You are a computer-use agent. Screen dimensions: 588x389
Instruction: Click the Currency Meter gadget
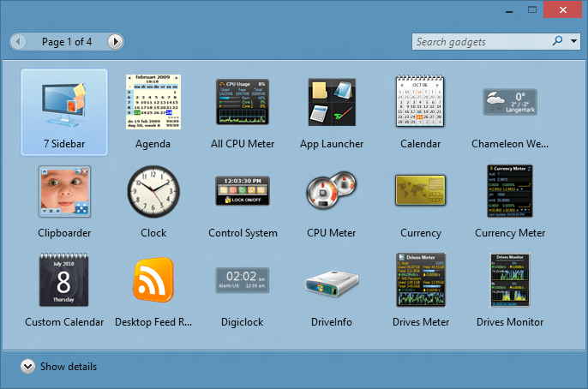(x=510, y=192)
